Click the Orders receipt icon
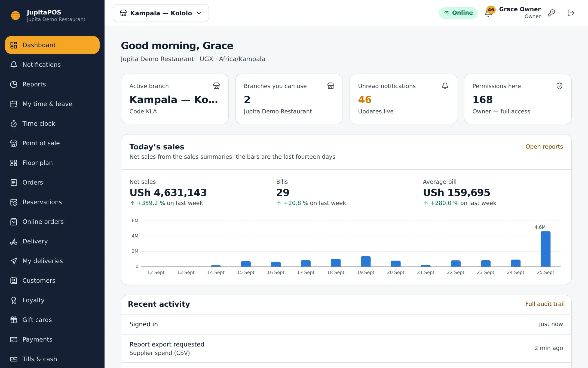588x368 pixels. point(14,182)
